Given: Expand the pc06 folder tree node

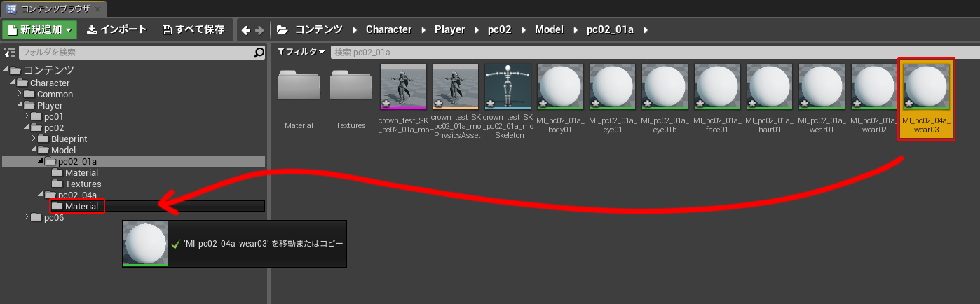Looking at the screenshot, I should pyautogui.click(x=27, y=216).
